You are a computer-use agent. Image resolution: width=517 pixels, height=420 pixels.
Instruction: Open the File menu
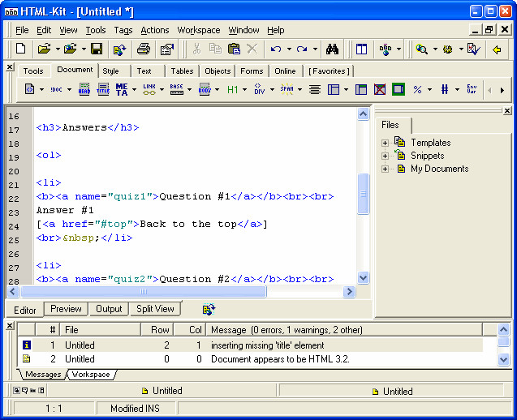[x=22, y=30]
